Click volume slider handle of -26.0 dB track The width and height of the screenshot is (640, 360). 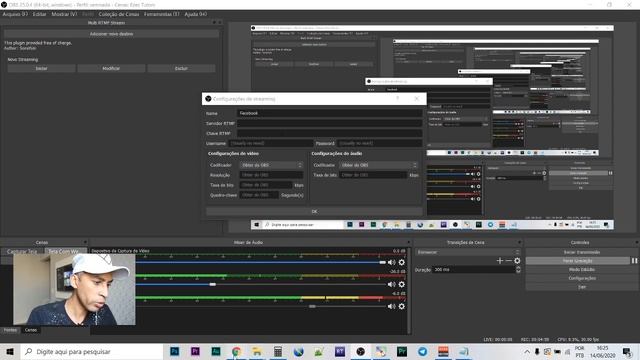tap(213, 284)
